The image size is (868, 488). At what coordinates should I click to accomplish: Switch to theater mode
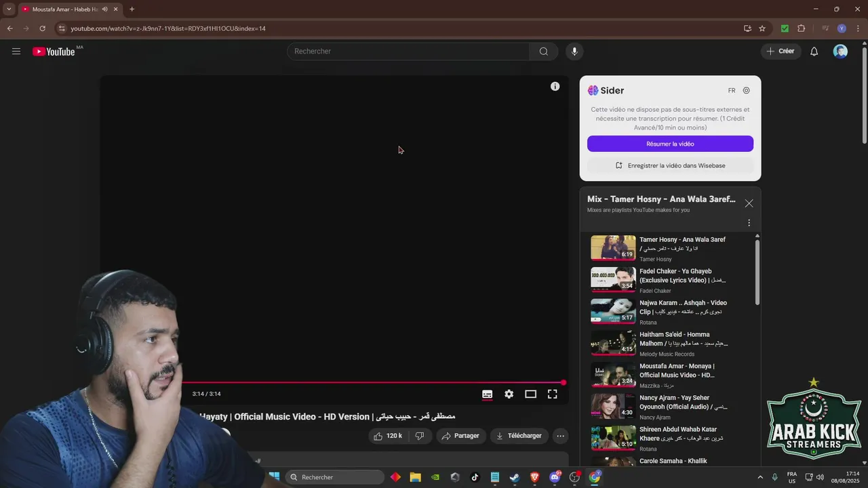530,394
